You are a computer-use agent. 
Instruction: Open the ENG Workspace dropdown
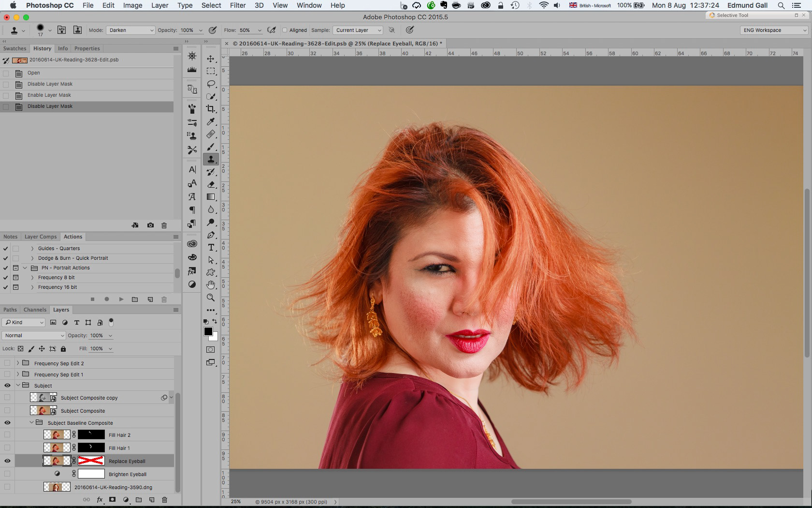pos(774,30)
